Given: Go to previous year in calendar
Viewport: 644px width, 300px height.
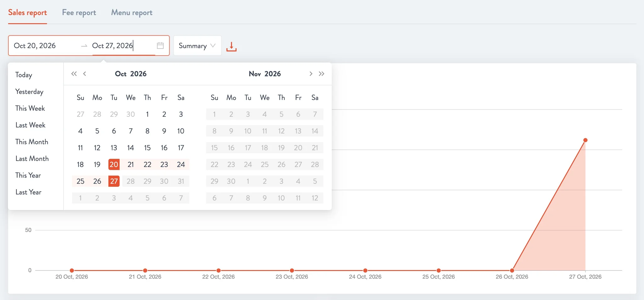Looking at the screenshot, I should 74,74.
